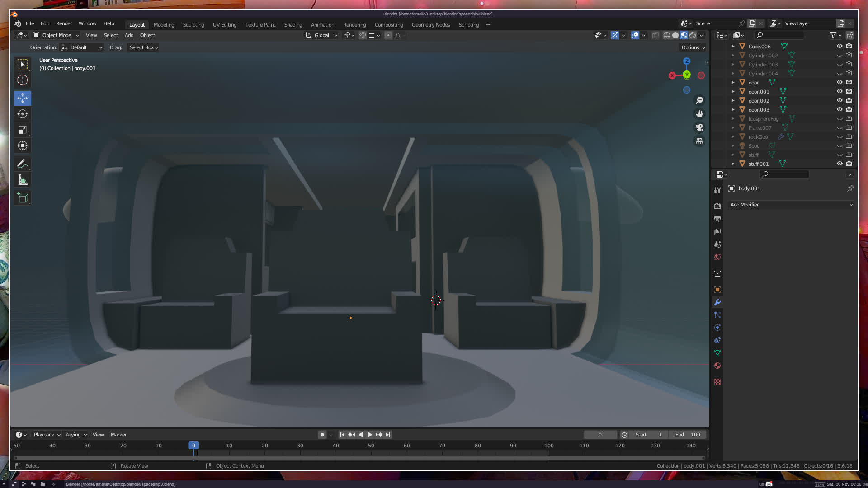The image size is (868, 488).
Task: Open the Material properties tab icon
Action: 717,366
